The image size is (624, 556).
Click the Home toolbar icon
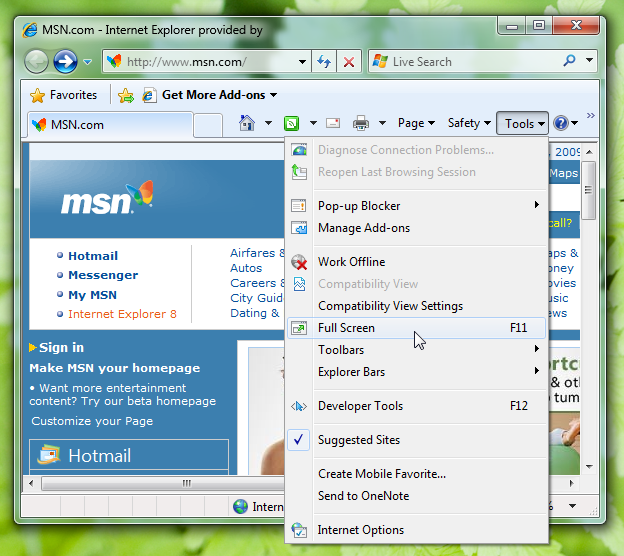click(247, 123)
